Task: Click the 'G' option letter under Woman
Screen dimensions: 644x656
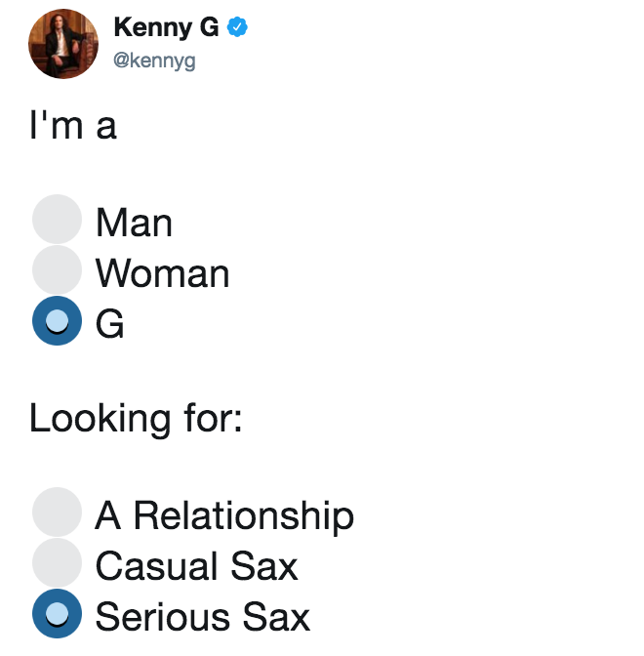Action: pyautogui.click(x=109, y=324)
